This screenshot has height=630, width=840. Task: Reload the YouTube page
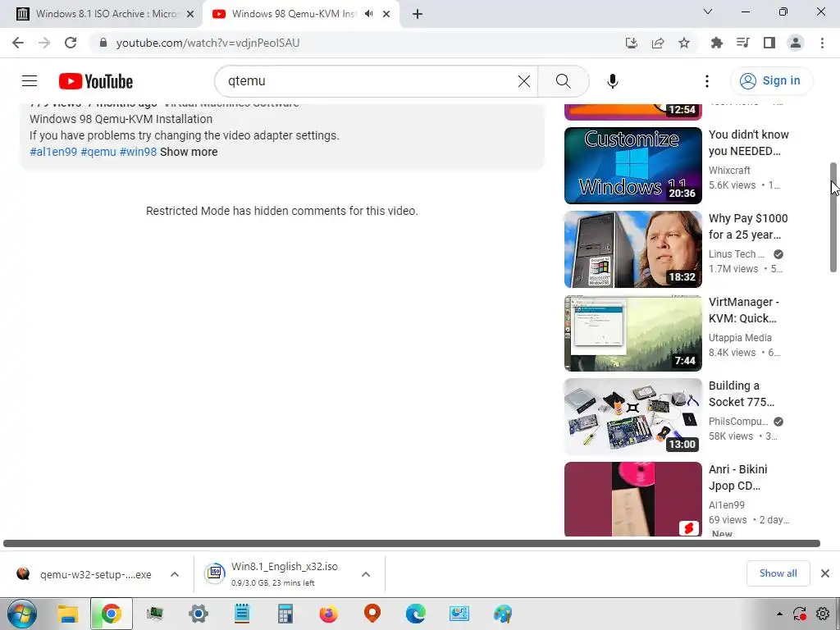click(71, 43)
